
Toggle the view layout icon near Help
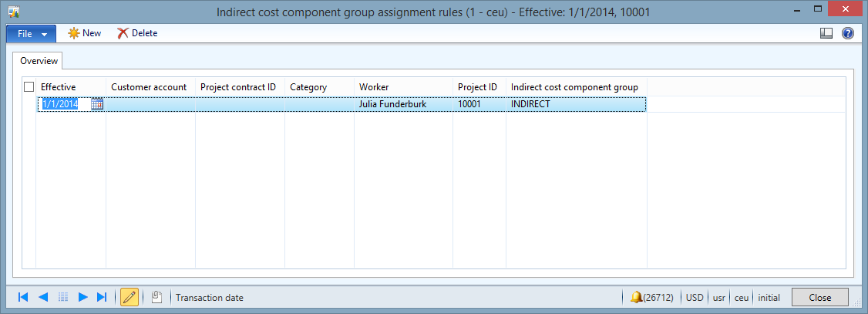826,33
